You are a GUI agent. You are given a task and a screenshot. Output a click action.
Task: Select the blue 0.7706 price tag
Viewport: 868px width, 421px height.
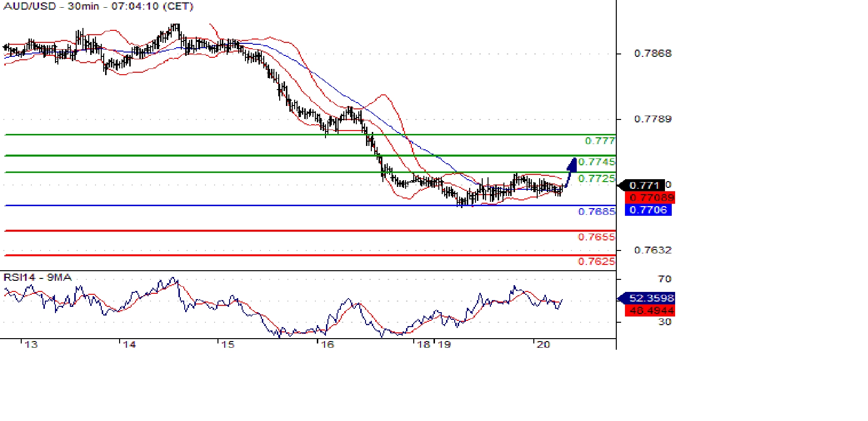click(x=648, y=210)
